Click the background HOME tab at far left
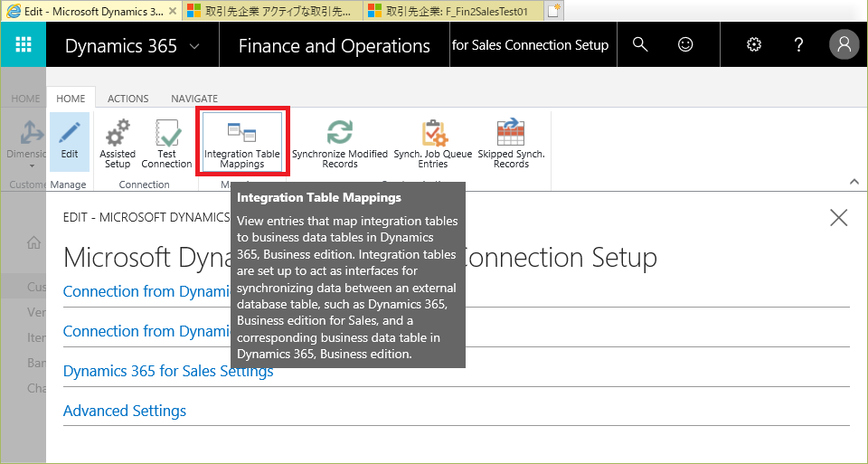868x464 pixels. (x=25, y=99)
